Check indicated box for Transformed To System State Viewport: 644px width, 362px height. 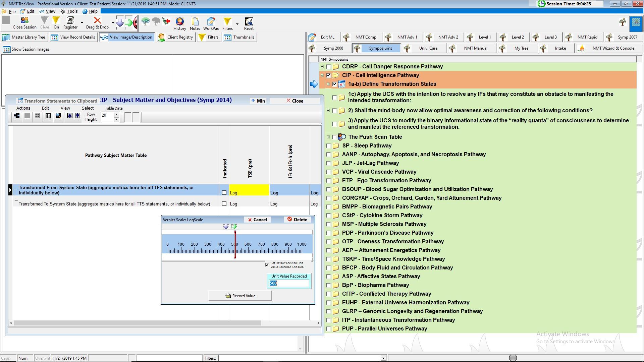[224, 204]
